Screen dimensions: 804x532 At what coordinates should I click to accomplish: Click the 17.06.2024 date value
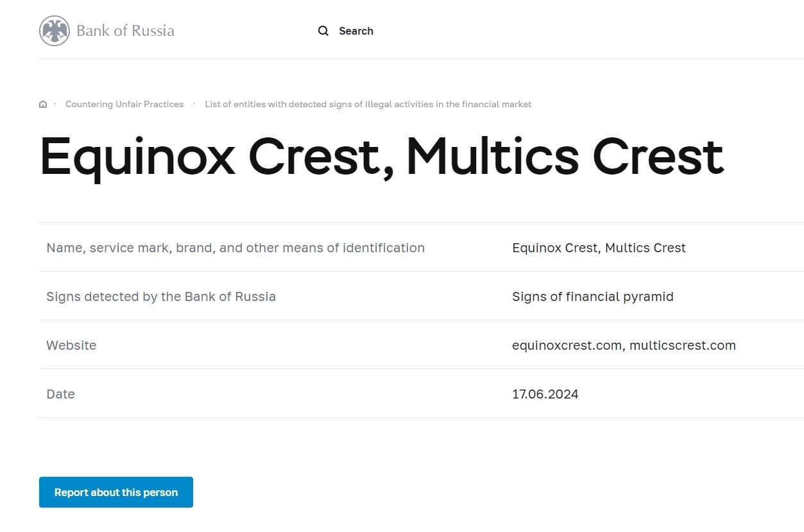(545, 394)
